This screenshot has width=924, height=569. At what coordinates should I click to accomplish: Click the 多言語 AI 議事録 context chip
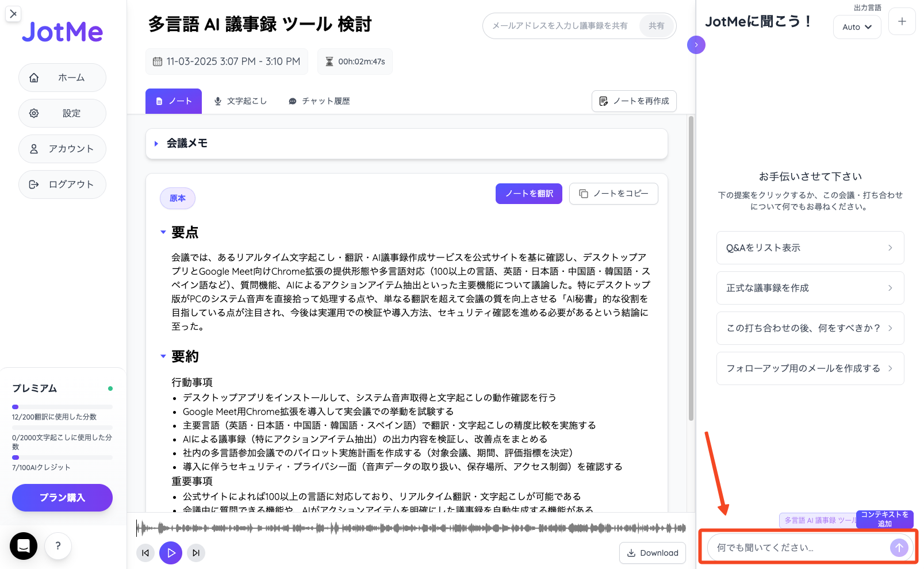[x=818, y=520]
